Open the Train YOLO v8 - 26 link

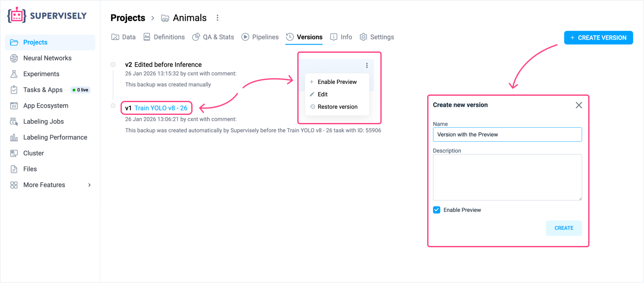(163, 108)
